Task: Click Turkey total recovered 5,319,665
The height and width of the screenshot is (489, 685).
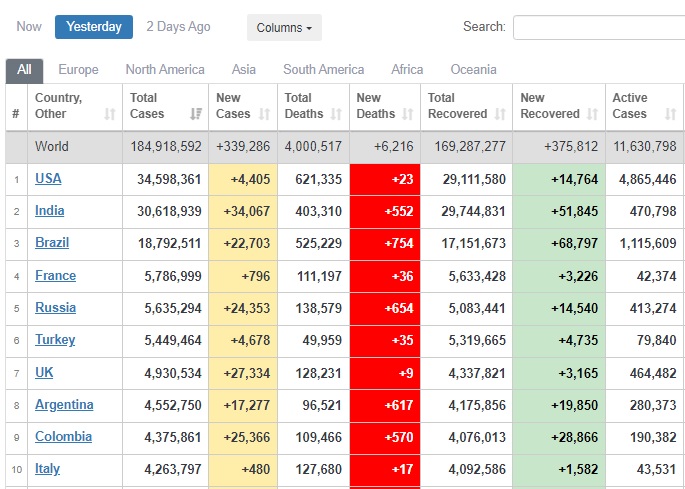Action: tap(477, 340)
